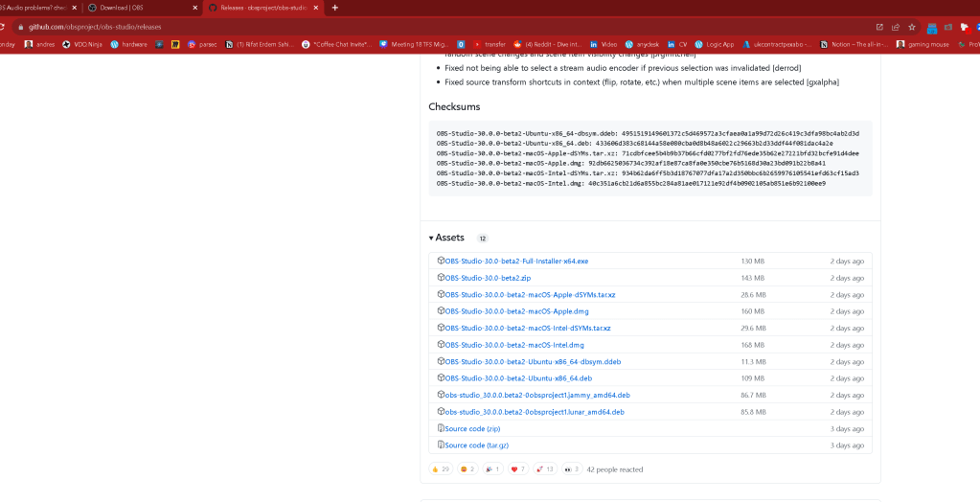The width and height of the screenshot is (980, 502).
Task: Open the VDO.Ninja bookmark
Action: pos(81,44)
